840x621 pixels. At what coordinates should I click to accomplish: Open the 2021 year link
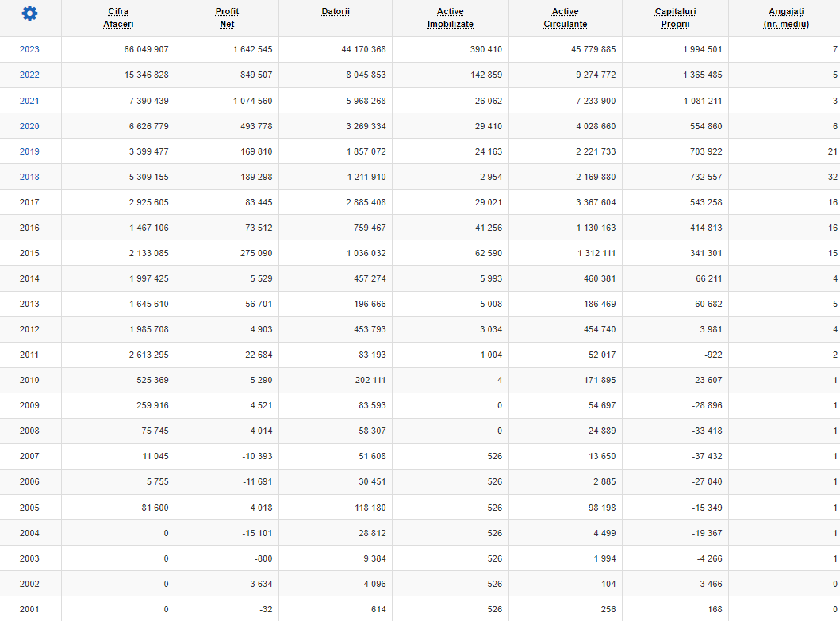pyautogui.click(x=29, y=101)
